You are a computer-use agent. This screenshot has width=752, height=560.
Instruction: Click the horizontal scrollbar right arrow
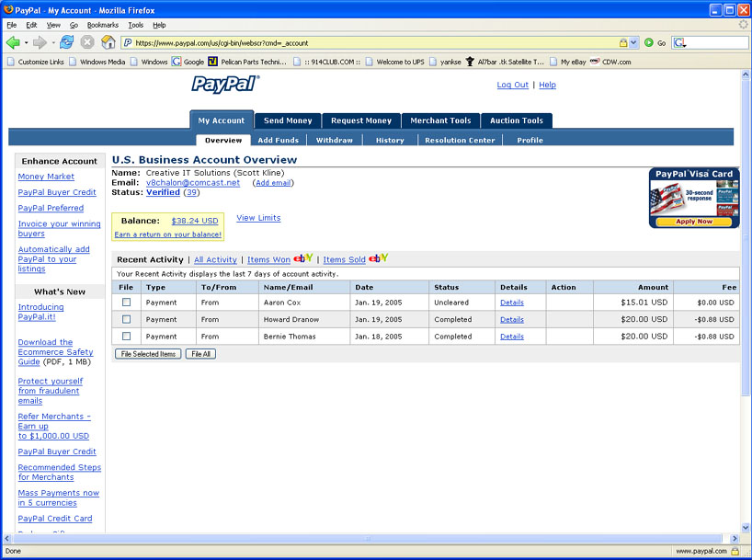(x=735, y=539)
